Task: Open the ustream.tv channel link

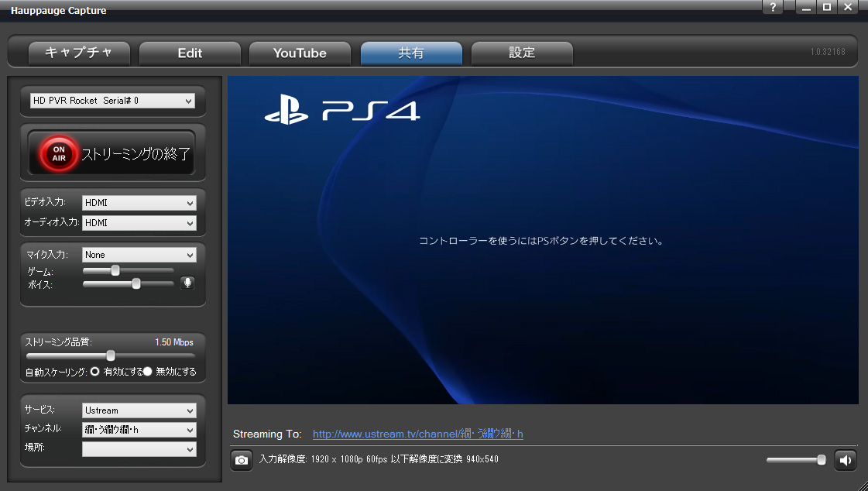Action: [418, 434]
